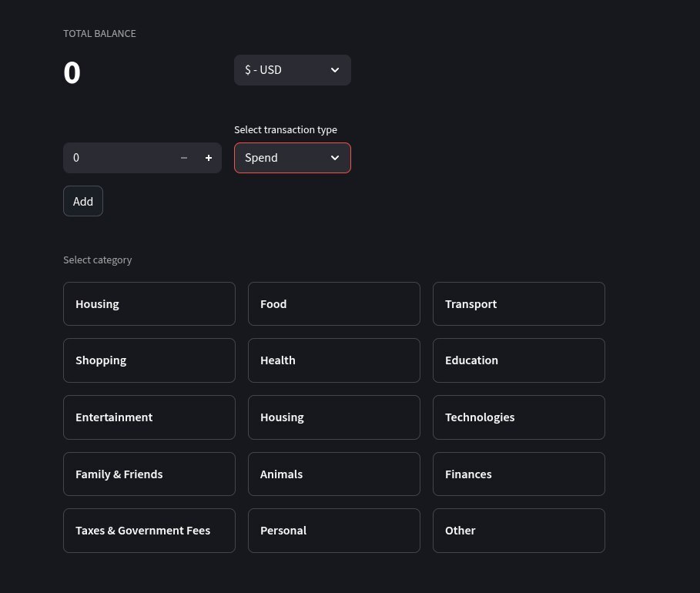Pick the Education category

coord(519,360)
